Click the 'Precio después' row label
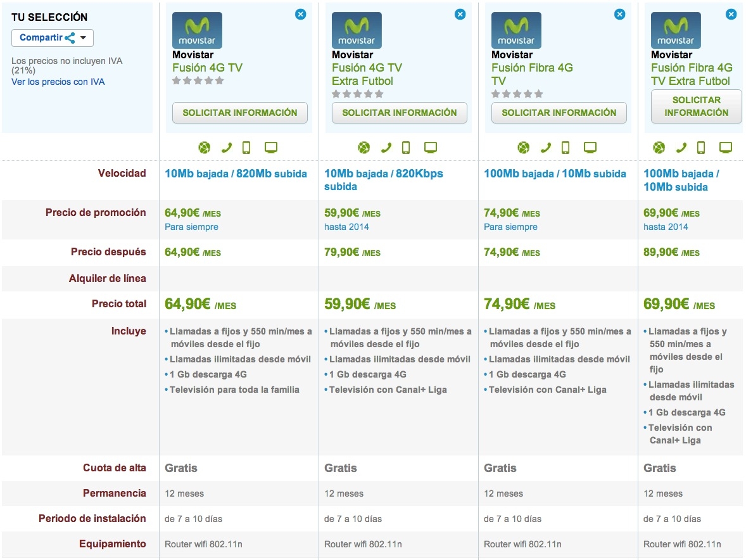Screen dimensions: 746x560 [x=108, y=251]
